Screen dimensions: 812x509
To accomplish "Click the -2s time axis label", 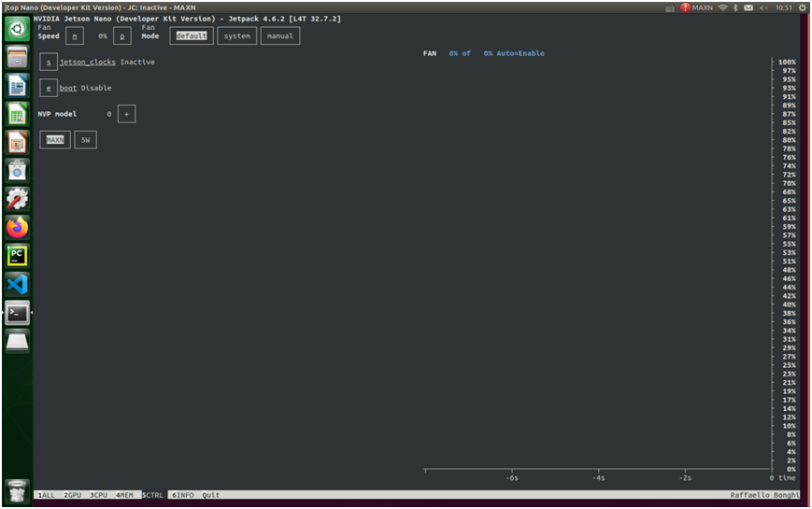I will (685, 478).
